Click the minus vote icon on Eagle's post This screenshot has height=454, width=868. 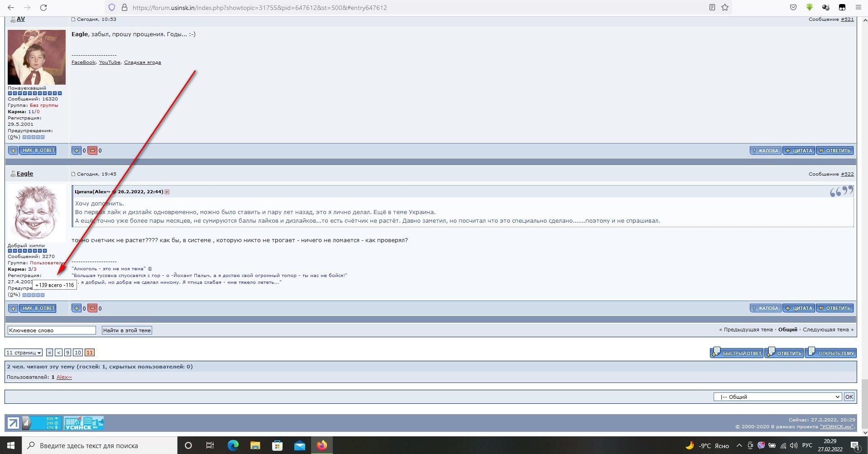click(x=92, y=308)
